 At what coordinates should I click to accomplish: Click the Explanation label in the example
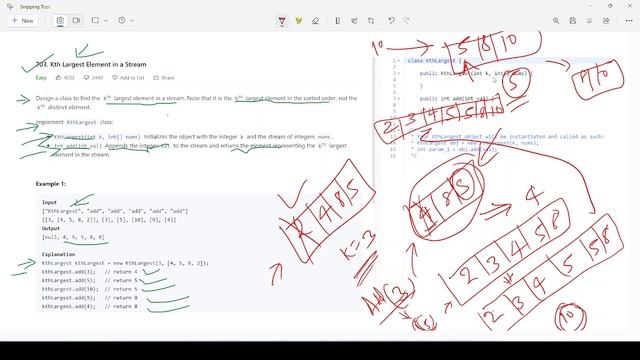click(x=58, y=254)
